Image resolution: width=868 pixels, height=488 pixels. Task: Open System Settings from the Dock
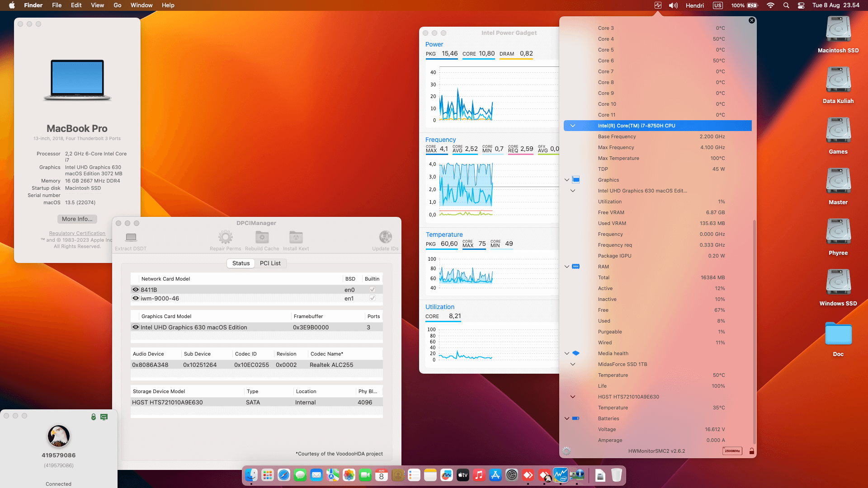(x=512, y=475)
